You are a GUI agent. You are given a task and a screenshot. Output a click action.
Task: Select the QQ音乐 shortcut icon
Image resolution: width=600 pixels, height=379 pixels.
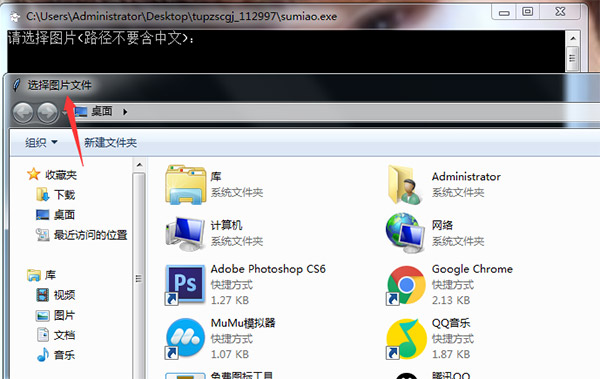point(406,339)
